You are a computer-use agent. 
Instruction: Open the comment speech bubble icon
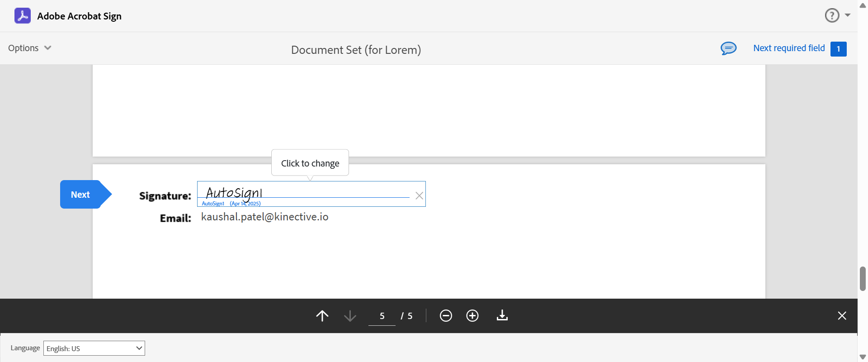728,48
